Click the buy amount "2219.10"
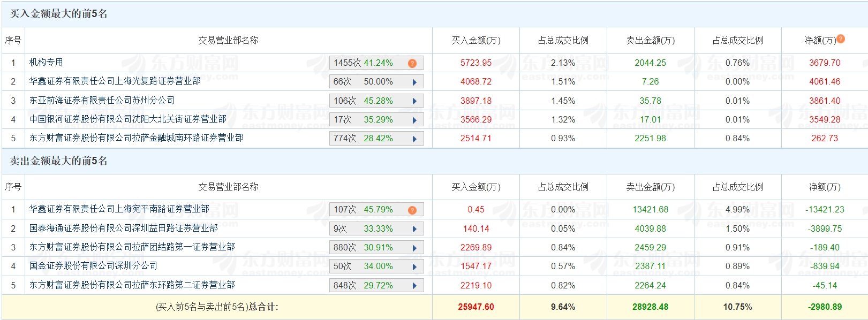This screenshot has height=320, width=868. click(476, 286)
